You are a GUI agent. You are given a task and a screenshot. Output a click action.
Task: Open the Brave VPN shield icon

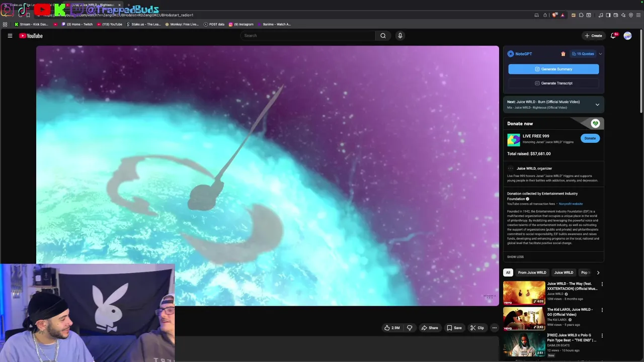pyautogui.click(x=631, y=15)
